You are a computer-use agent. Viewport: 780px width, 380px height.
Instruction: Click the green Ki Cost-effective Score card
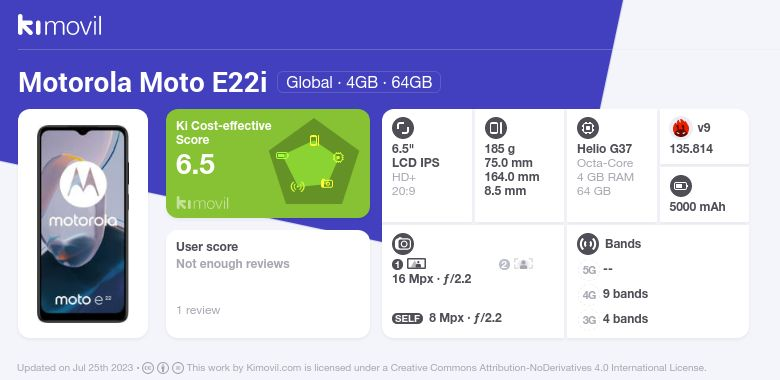coord(268,163)
